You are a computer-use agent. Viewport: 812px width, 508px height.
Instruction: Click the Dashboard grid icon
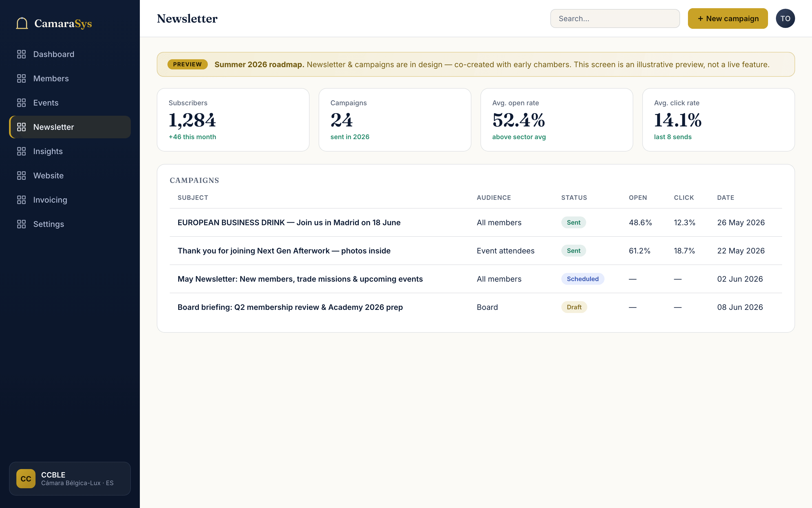click(21, 54)
